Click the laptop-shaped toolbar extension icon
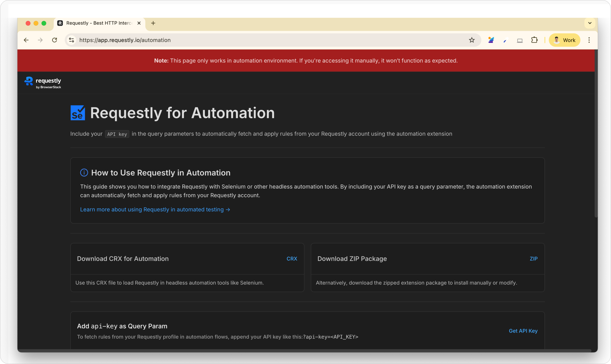Screen dimensions: 611x364 tap(520, 40)
